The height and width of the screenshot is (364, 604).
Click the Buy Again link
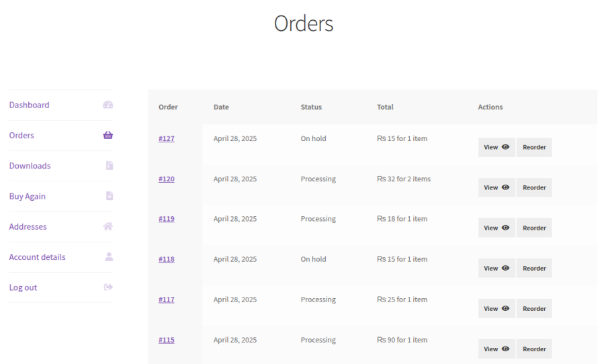click(27, 196)
